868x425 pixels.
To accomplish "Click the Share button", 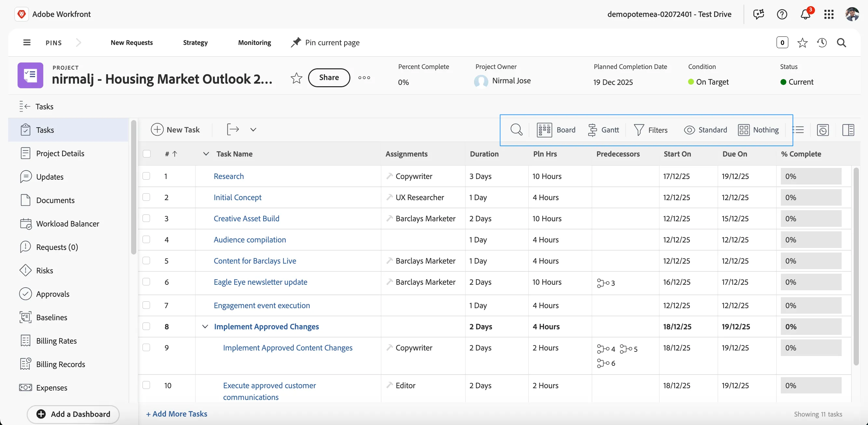I will tap(329, 77).
